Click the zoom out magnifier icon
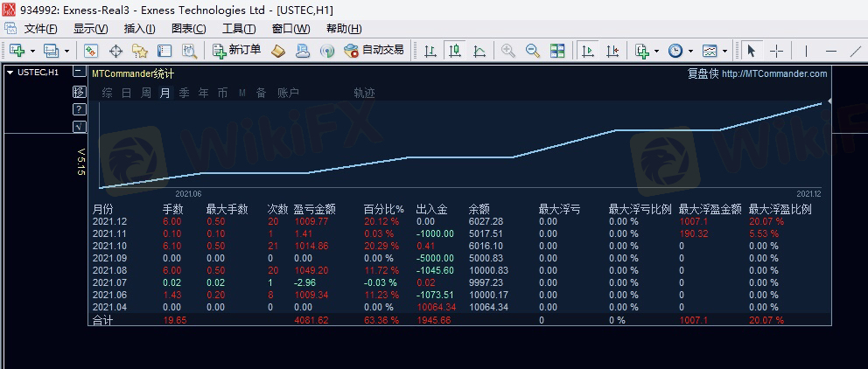Screen dimensions: 868x369 tap(532, 51)
